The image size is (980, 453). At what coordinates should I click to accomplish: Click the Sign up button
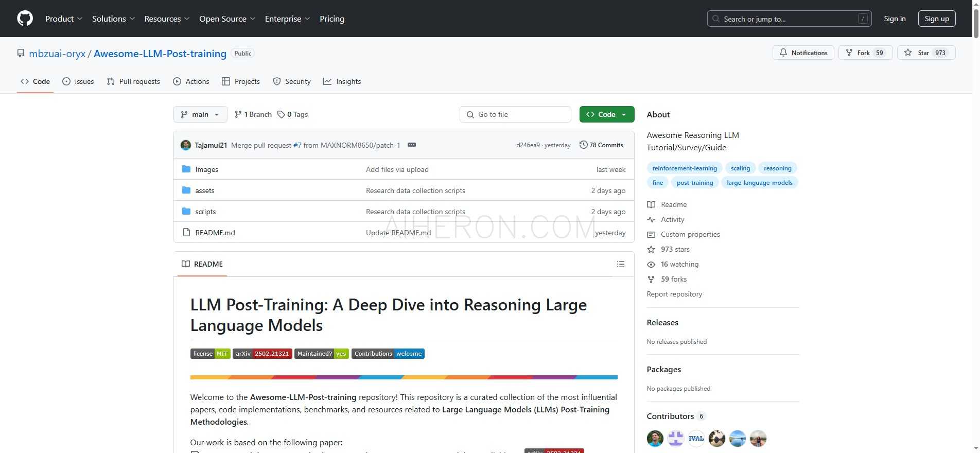point(937,19)
